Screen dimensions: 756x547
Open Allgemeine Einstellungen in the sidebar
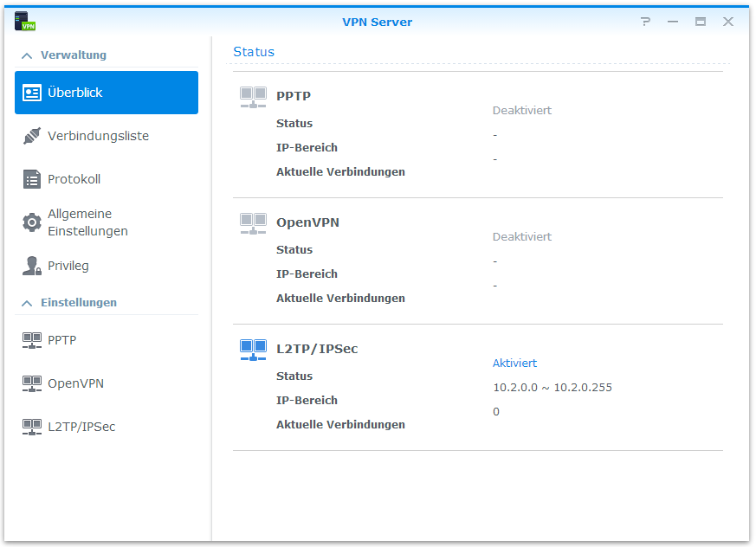87,222
